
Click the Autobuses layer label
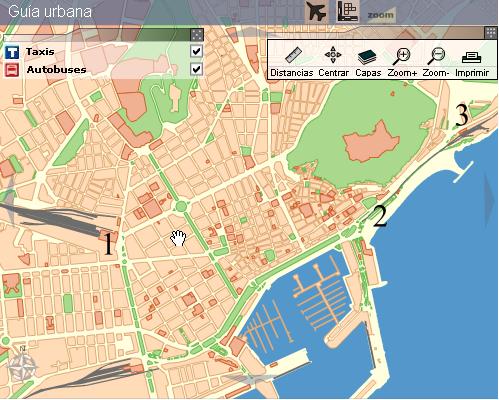tap(56, 70)
